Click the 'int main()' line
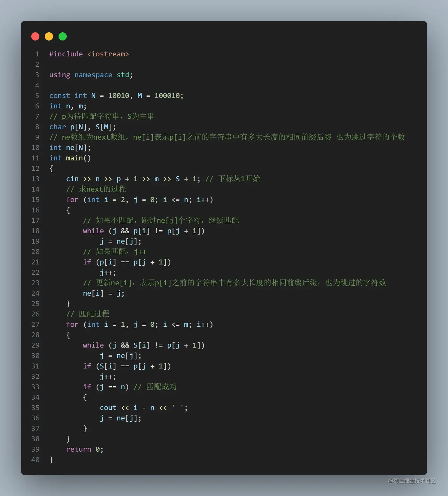Screen dimensions: 448x496 [70, 158]
